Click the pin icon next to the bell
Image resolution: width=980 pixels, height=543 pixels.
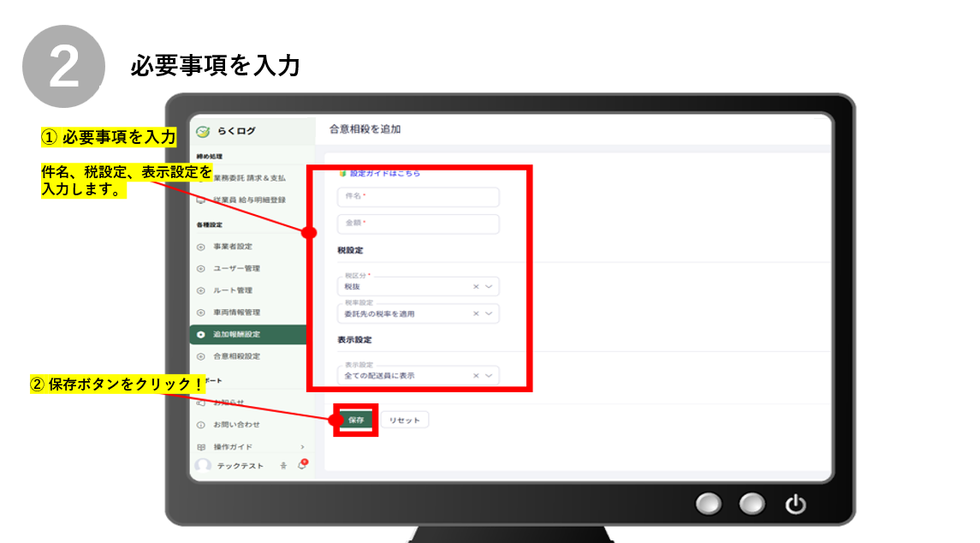click(x=283, y=466)
